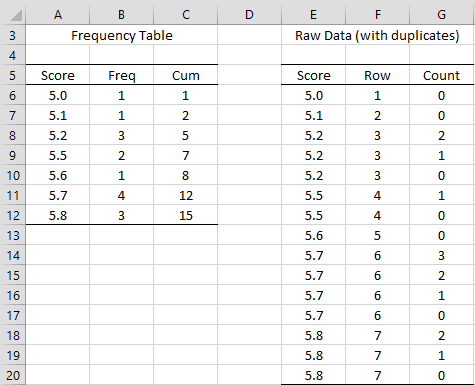Select empty cell B4

pos(121,55)
